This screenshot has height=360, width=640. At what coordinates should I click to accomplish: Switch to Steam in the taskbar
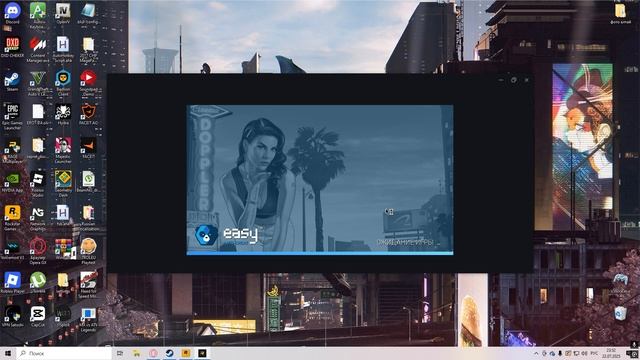coord(169,353)
